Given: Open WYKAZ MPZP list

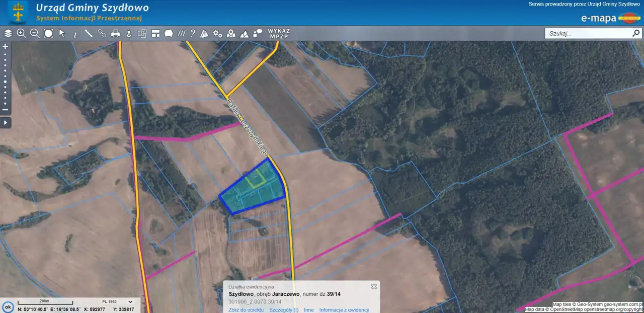Looking at the screenshot, I should point(279,34).
